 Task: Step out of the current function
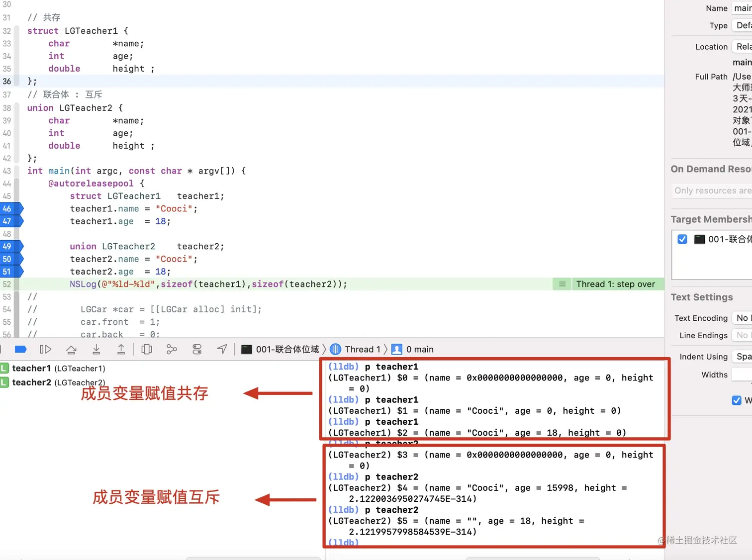pyautogui.click(x=121, y=349)
